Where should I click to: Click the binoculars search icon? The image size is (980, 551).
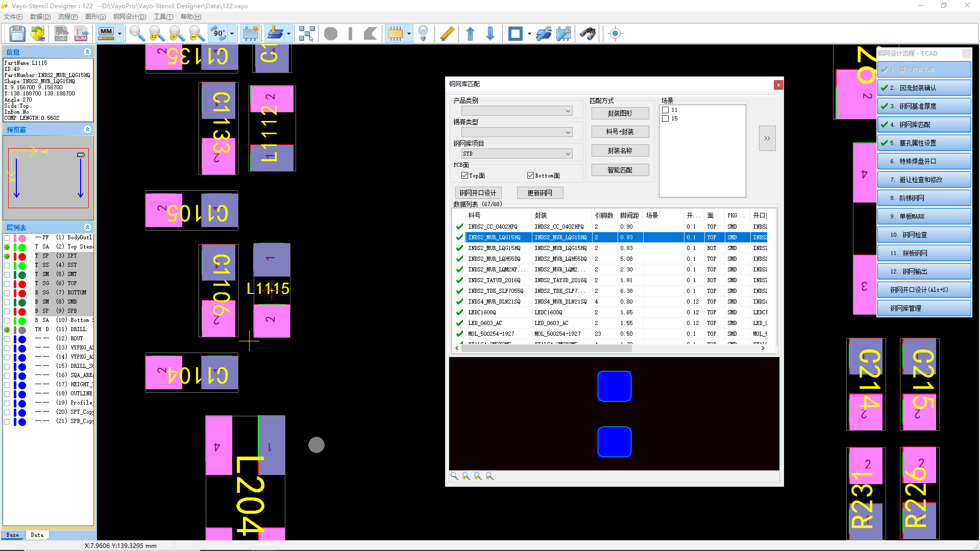point(588,34)
